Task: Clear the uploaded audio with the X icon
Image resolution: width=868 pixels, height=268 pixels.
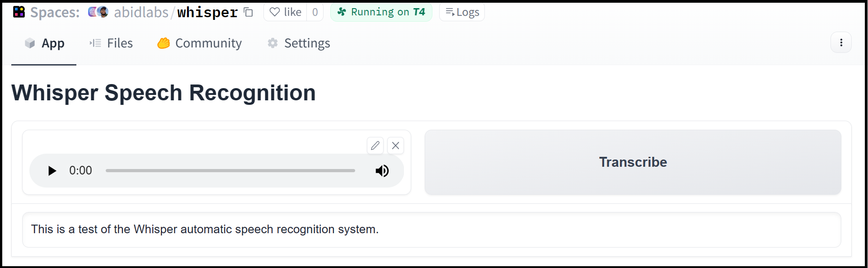Action: 395,146
